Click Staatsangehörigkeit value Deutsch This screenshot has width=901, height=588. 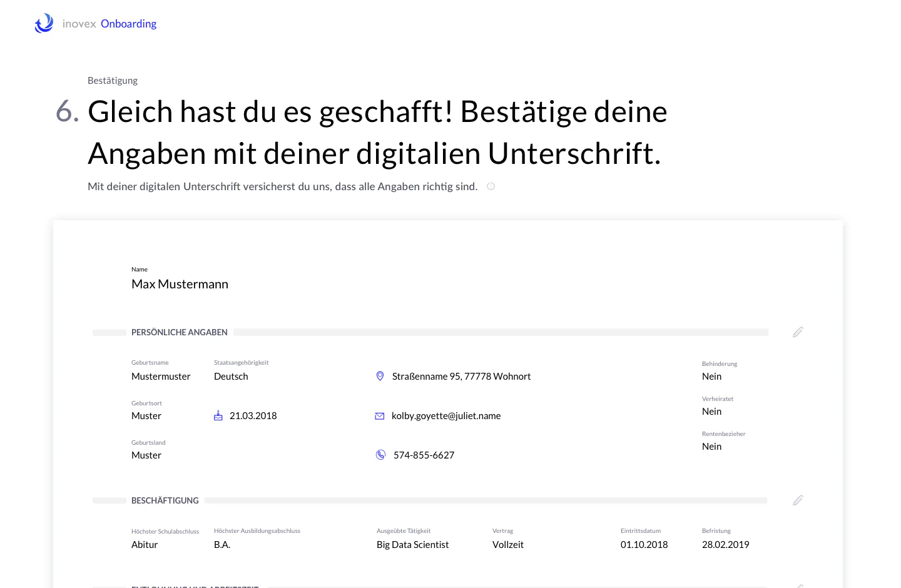coord(231,377)
